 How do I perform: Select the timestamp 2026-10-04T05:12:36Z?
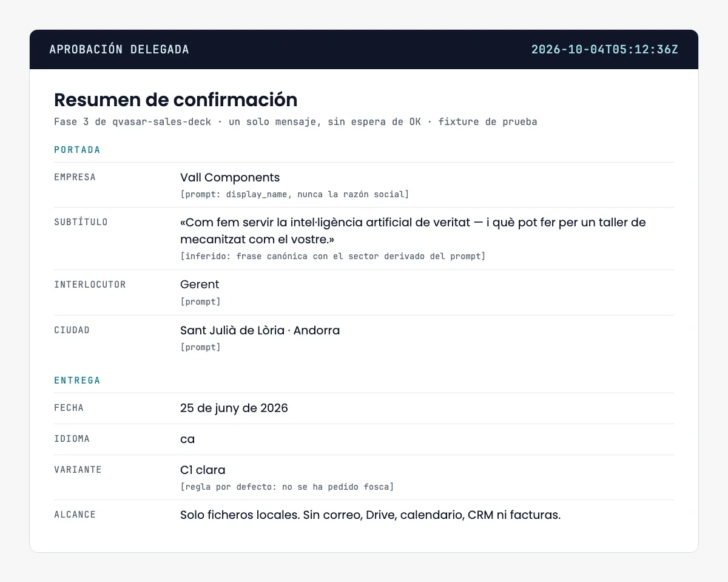click(x=605, y=50)
